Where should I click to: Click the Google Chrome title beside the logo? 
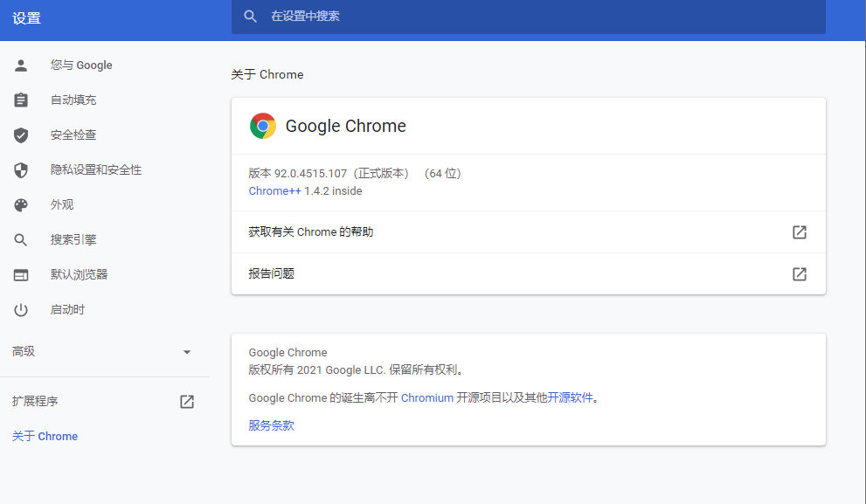tap(346, 127)
